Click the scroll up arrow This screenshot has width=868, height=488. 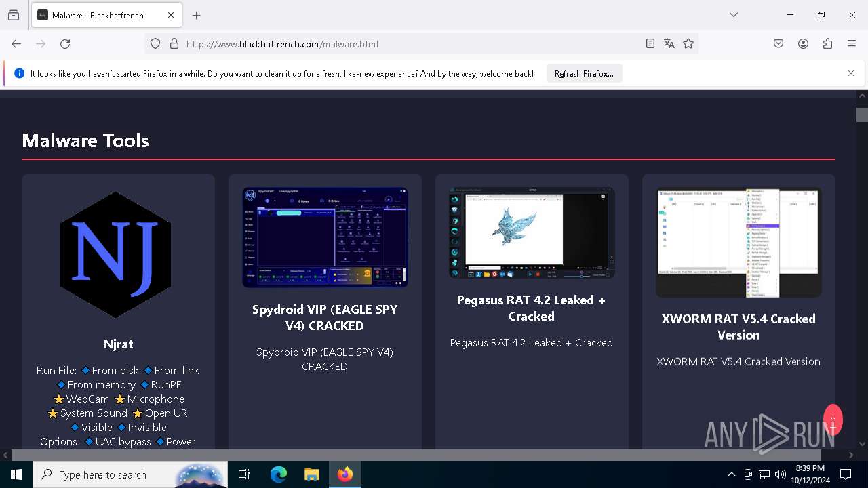(862, 96)
